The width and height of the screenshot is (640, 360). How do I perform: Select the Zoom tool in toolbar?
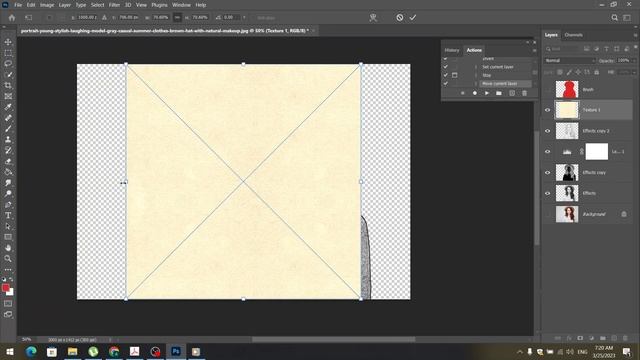(x=8, y=258)
